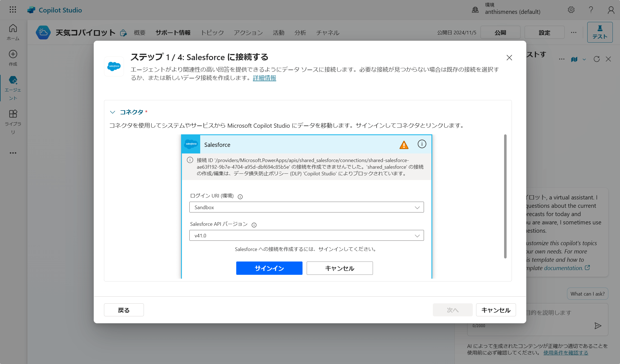Switch to the アクション tab
Viewport: 620px width, 364px height.
[248, 33]
